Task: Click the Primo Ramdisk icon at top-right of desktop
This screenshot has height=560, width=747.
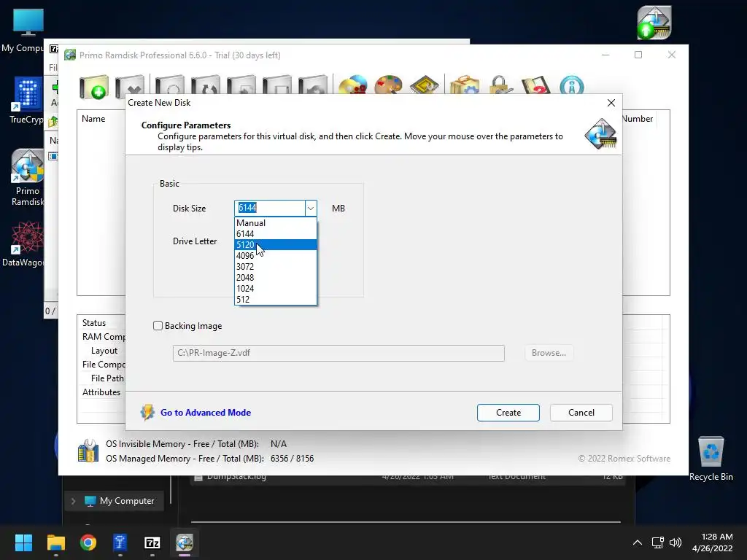Action: point(654,23)
